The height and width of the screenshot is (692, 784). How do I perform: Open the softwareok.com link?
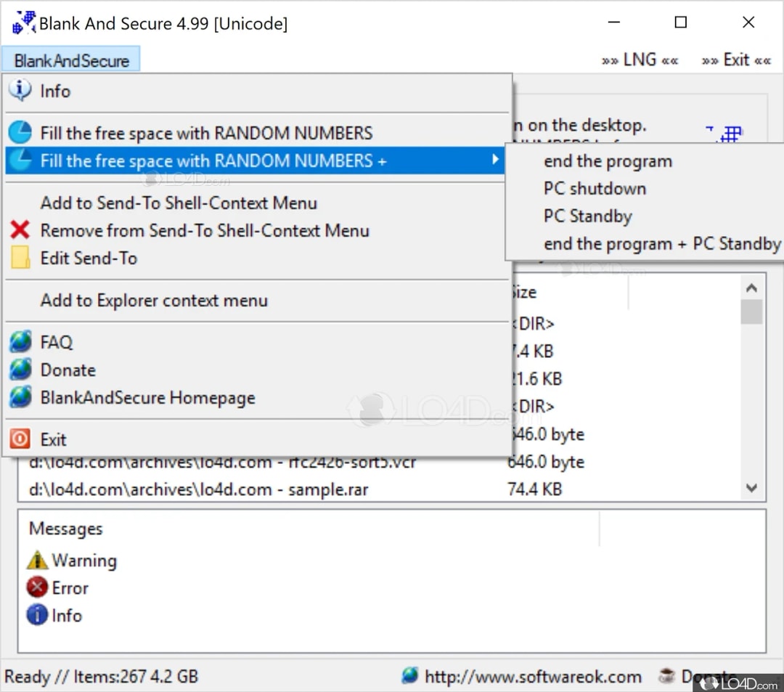pos(533,676)
